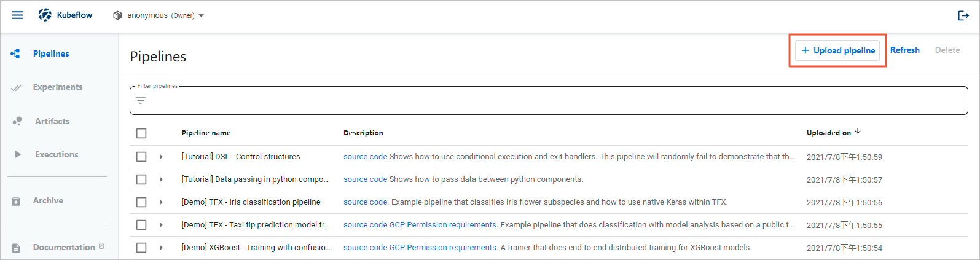This screenshot has width=980, height=260.
Task: Click the Archive sidebar icon
Action: [x=17, y=201]
